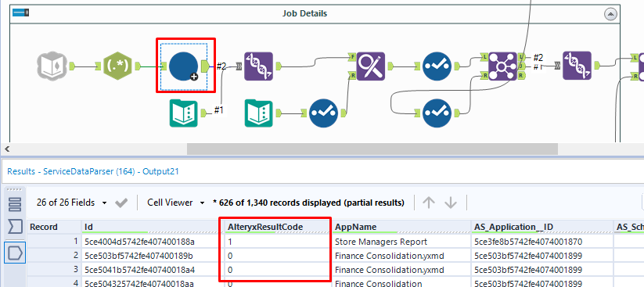Click Join tool L output anchor
The width and height of the screenshot is (644, 287).
[x=522, y=56]
